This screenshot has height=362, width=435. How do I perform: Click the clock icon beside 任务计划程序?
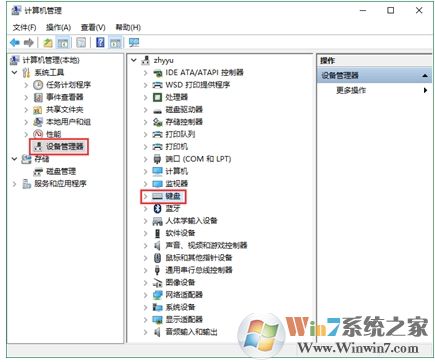point(38,85)
